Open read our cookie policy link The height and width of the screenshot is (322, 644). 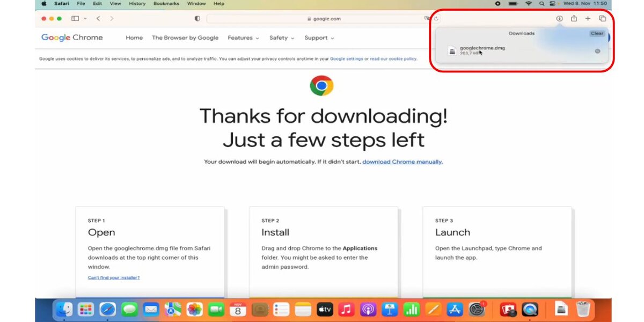click(393, 58)
